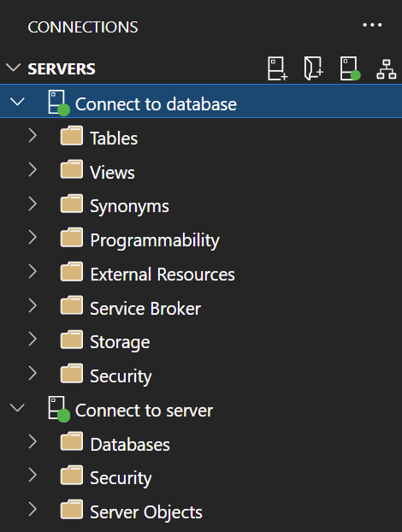
Task: Select the Programmability label
Action: point(155,240)
